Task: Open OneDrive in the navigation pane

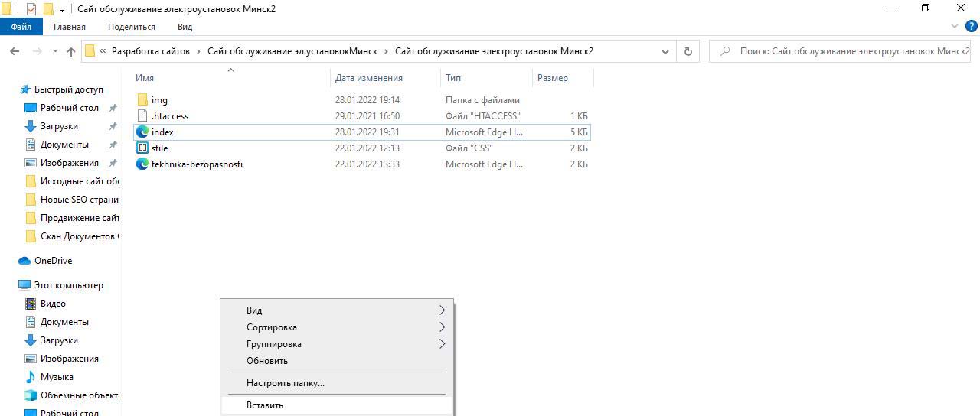Action: [53, 261]
